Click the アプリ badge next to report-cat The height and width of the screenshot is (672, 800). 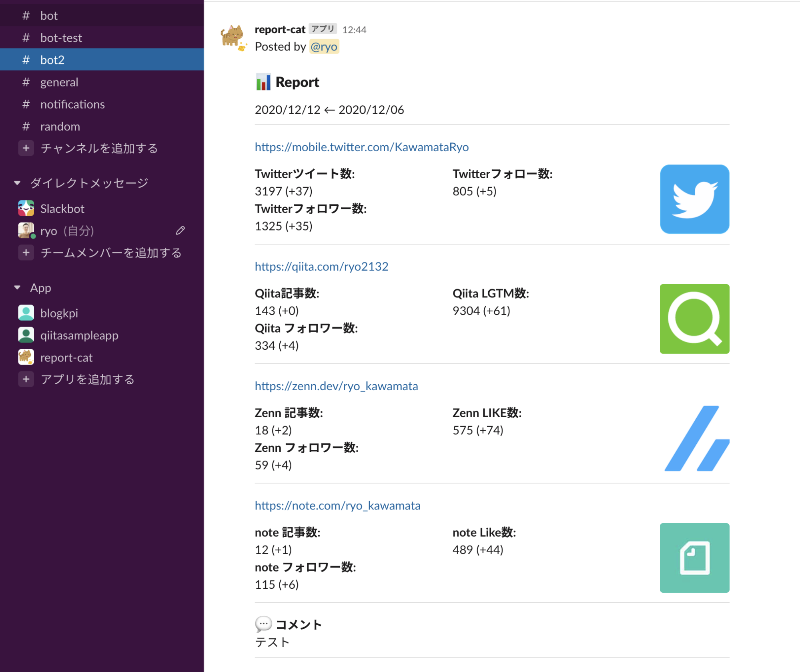(x=323, y=29)
